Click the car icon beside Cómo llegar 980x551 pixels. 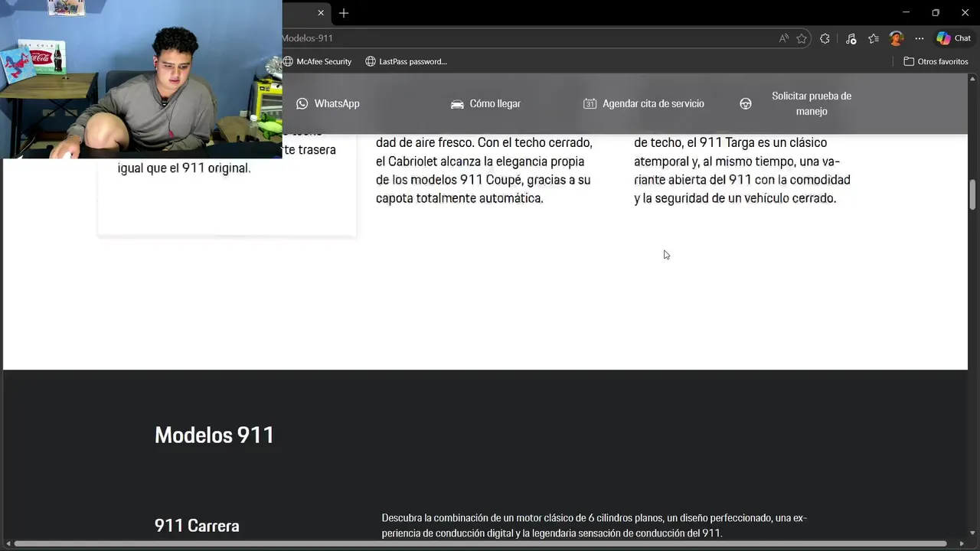pos(457,103)
